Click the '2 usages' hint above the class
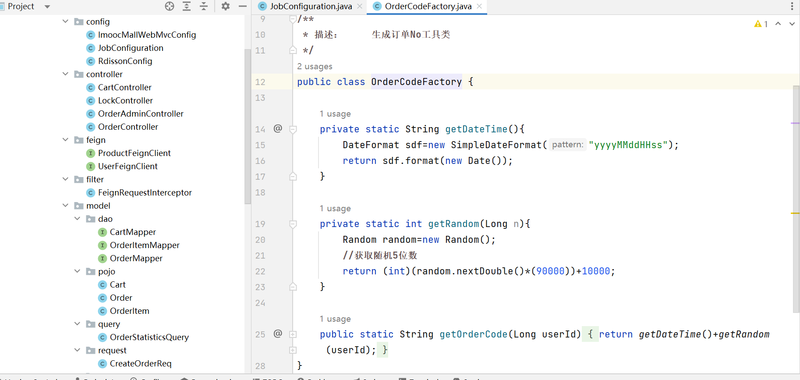 pyautogui.click(x=314, y=66)
